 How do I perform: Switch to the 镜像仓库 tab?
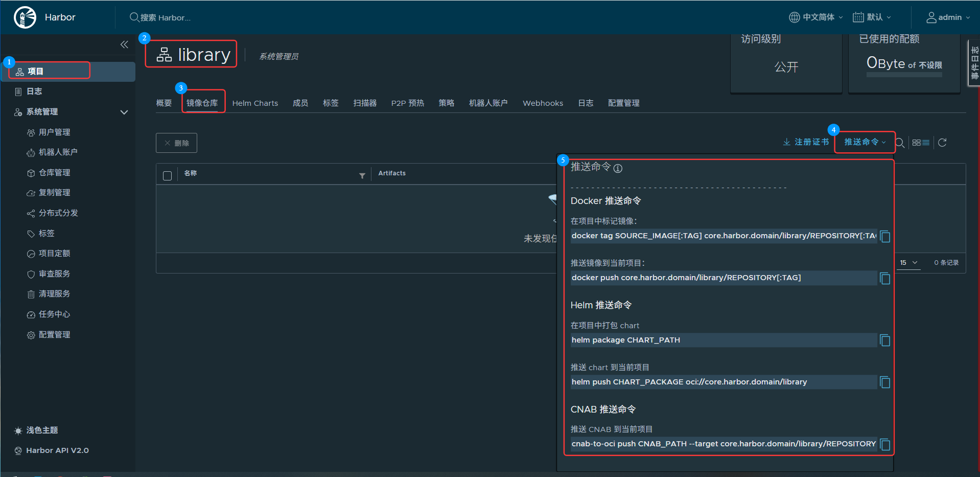(202, 103)
